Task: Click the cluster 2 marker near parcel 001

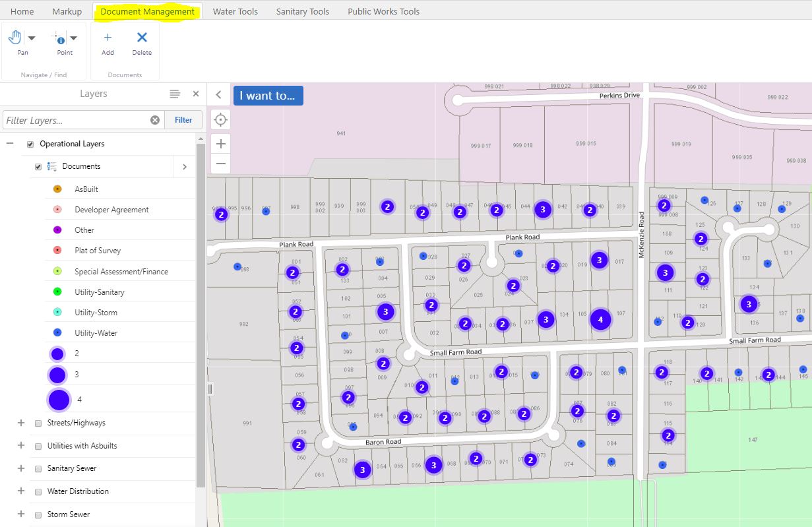Action: (293, 272)
